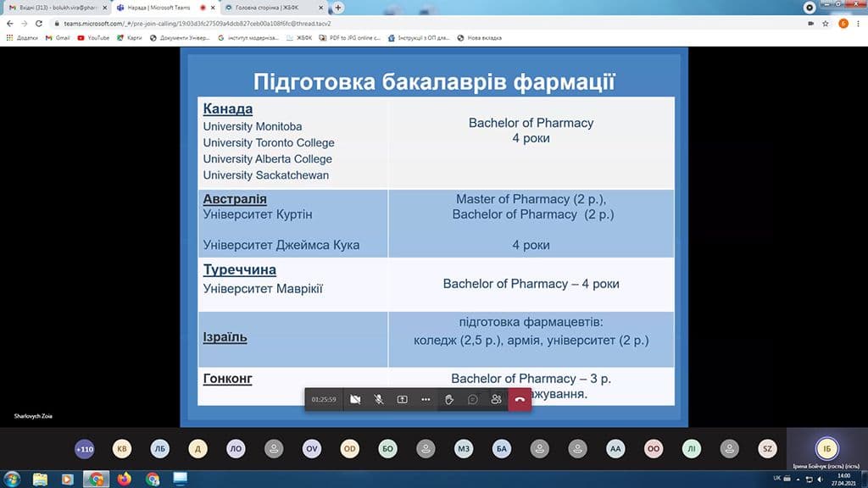The height and width of the screenshot is (488, 868).
Task: Open the Нова вкладка bookmark
Action: [480, 37]
